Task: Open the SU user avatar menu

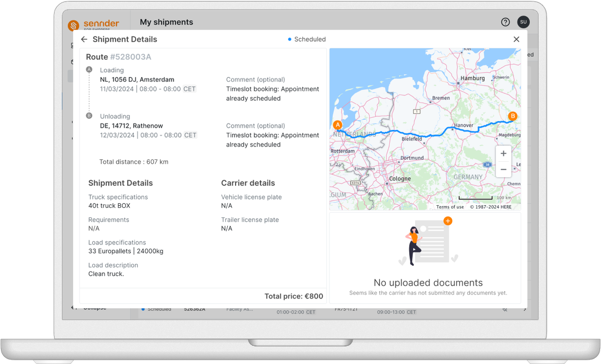Action: pyautogui.click(x=523, y=22)
